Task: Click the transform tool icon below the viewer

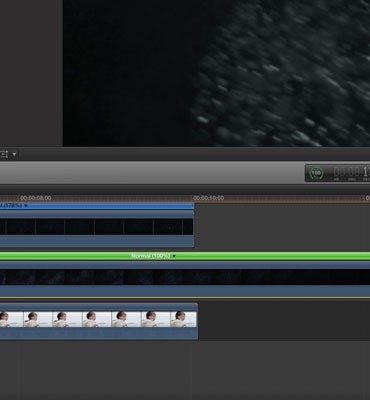Action: [x=4, y=154]
